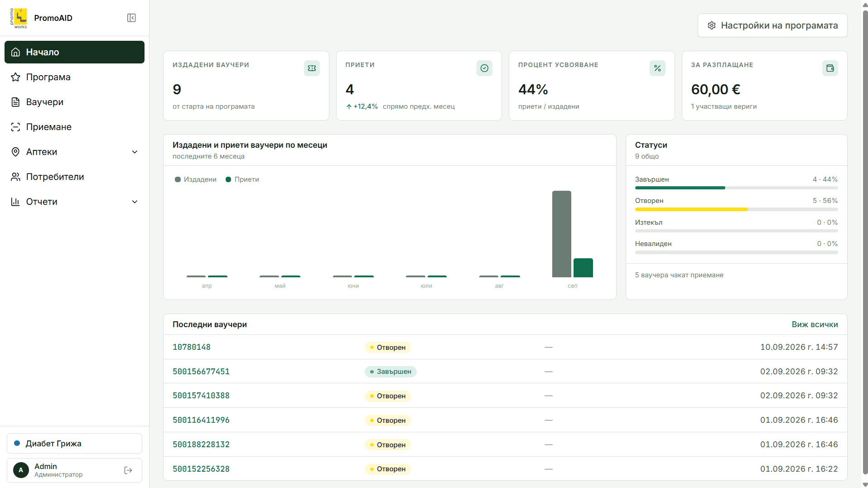Toggle the Приети legend series

pyautogui.click(x=242, y=179)
